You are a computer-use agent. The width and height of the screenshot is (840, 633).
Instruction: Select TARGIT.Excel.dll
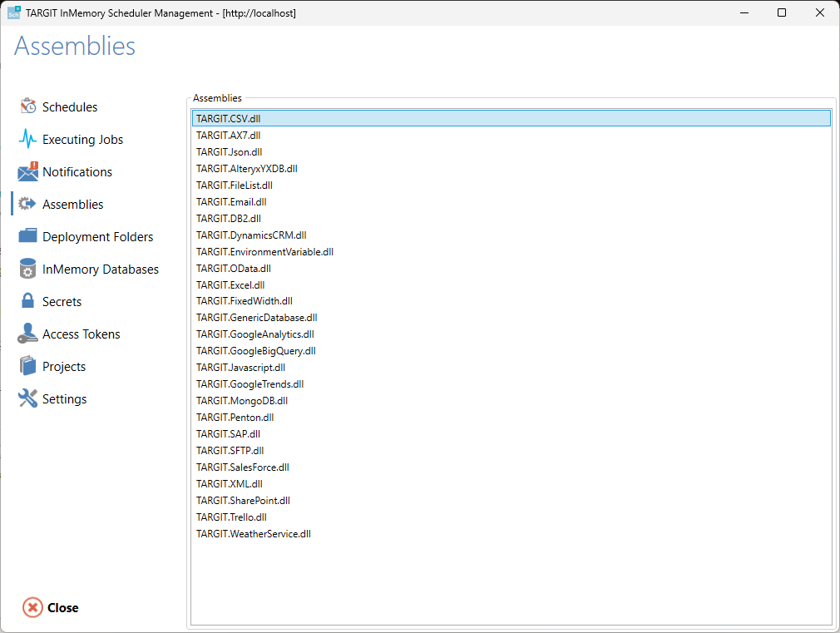pos(511,284)
